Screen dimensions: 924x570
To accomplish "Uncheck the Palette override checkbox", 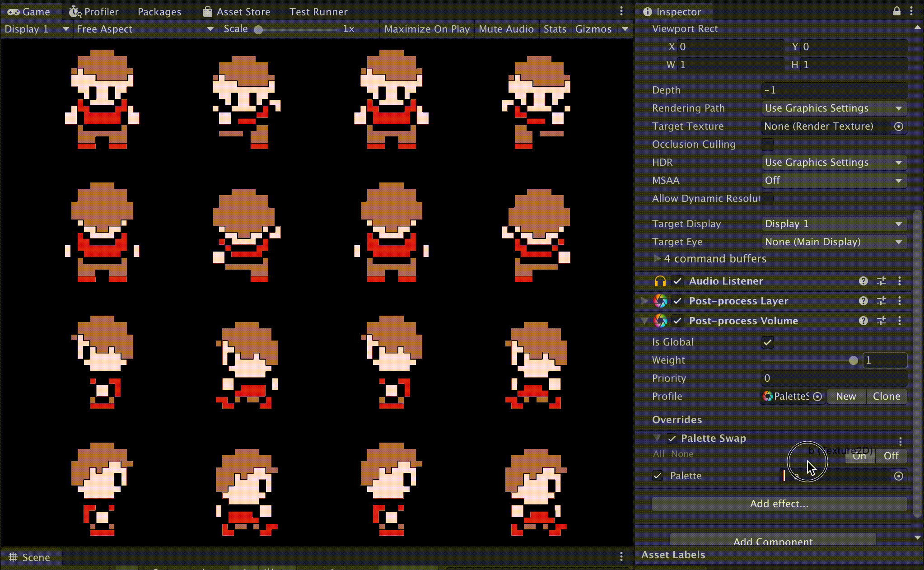I will 658,476.
